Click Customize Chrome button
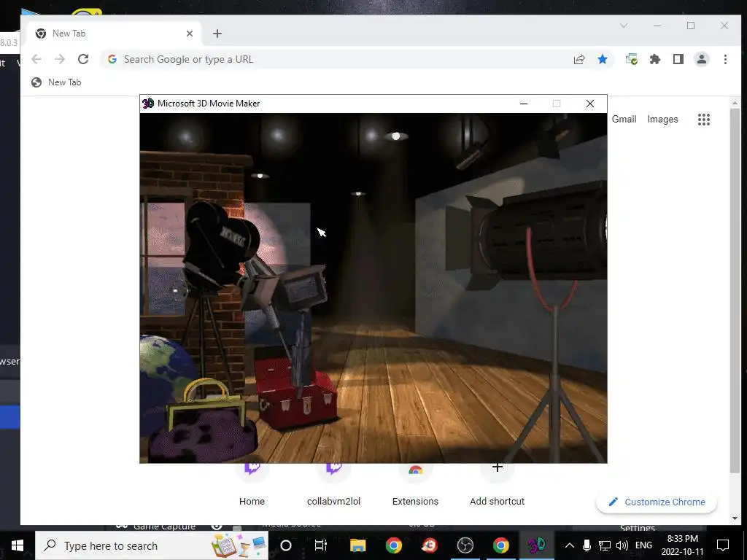Viewport: 747px width, 560px height. (x=657, y=502)
